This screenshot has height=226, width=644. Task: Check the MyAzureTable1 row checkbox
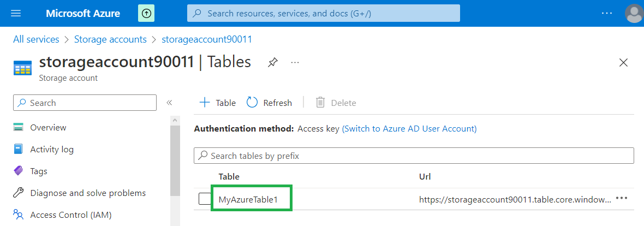pyautogui.click(x=205, y=199)
